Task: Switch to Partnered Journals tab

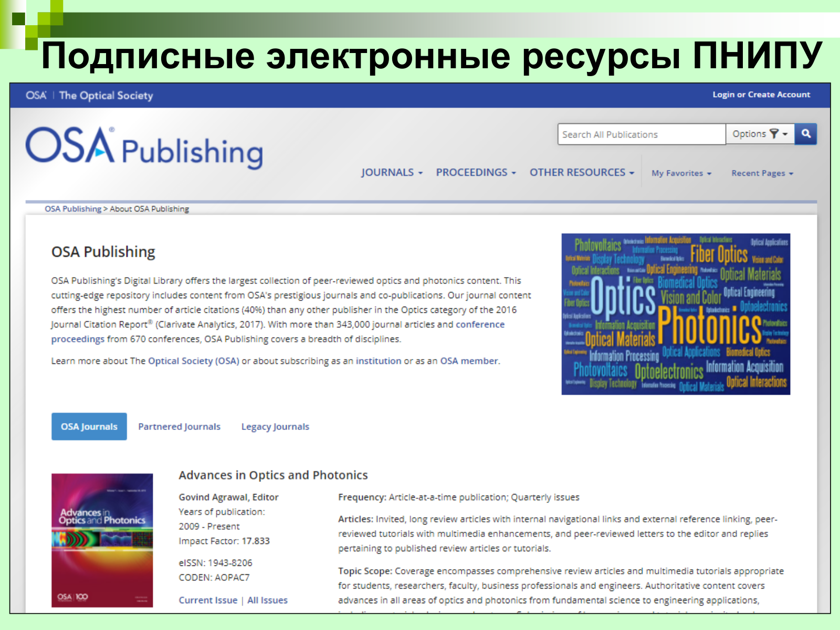Action: (179, 427)
